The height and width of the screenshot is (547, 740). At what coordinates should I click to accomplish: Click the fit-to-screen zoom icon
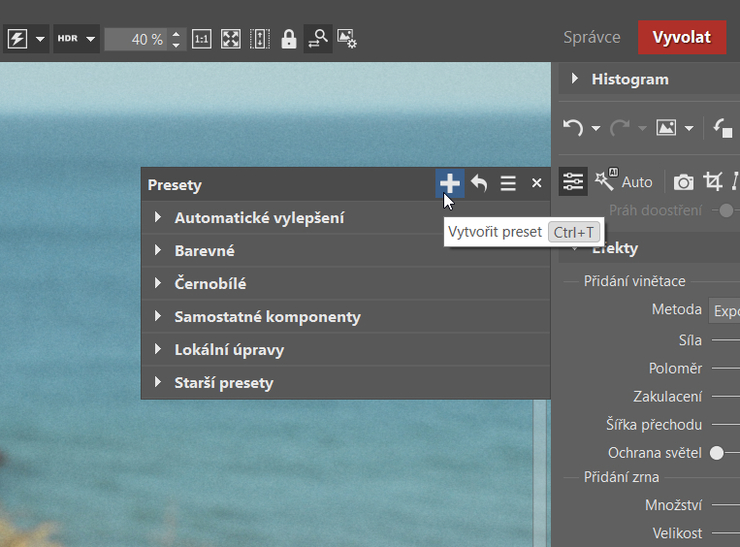(231, 39)
